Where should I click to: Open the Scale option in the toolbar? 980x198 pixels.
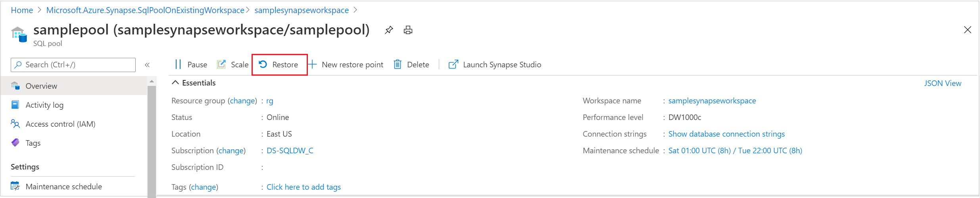tap(233, 65)
